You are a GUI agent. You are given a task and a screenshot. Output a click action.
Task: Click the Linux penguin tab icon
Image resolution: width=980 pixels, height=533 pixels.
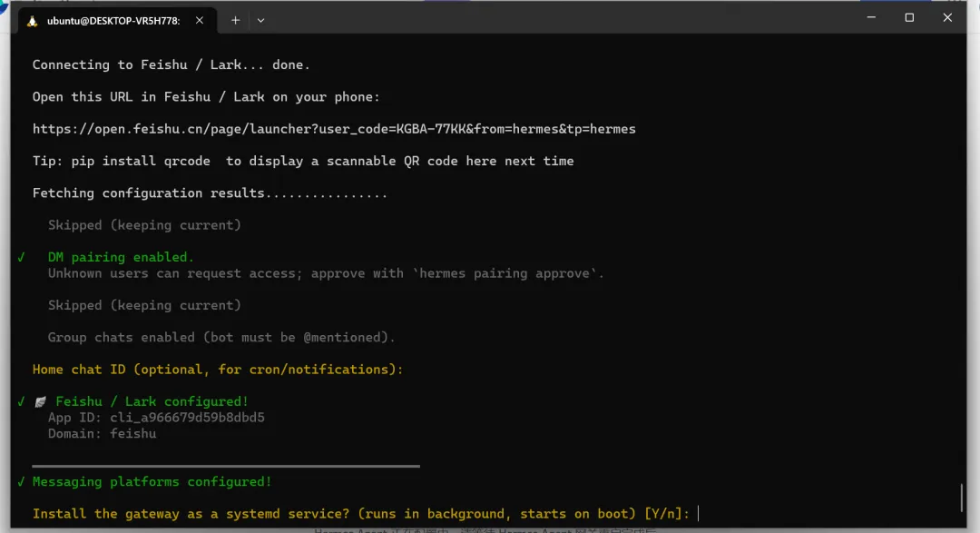(33, 21)
